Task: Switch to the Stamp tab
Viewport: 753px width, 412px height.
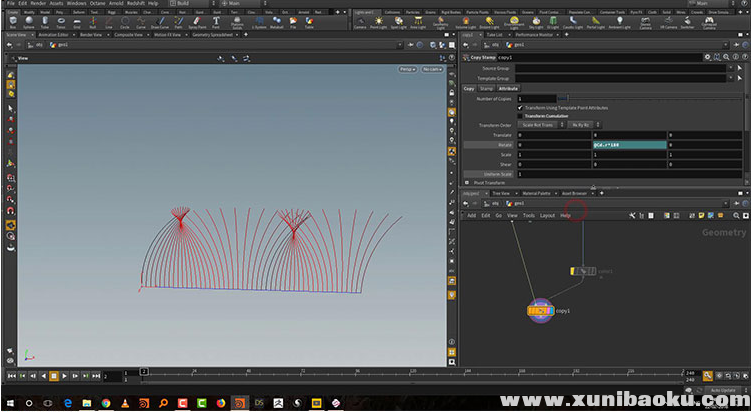Action: [x=488, y=89]
